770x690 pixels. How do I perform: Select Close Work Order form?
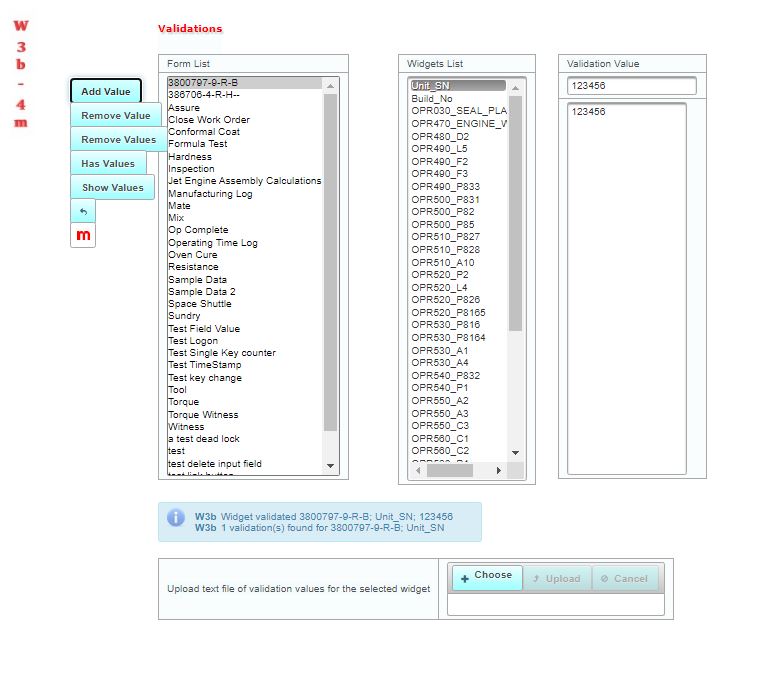(245, 119)
